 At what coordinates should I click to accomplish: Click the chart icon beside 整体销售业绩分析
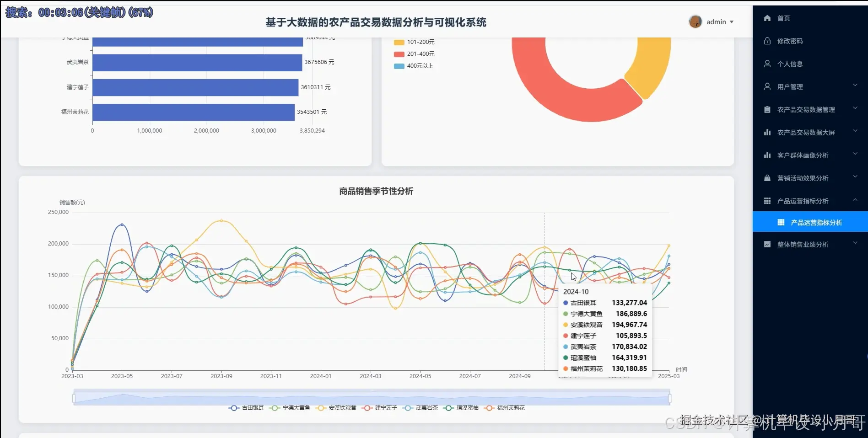767,245
